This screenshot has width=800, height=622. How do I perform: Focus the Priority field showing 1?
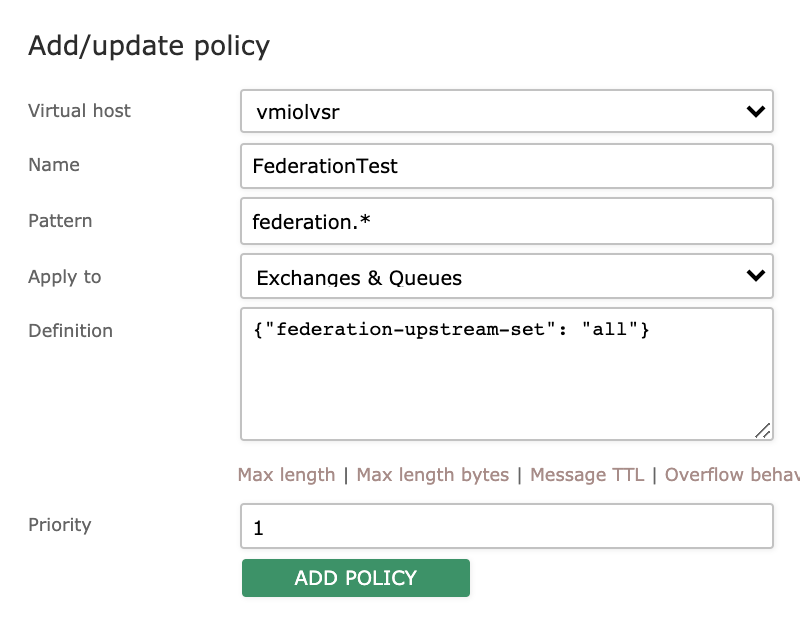(500, 526)
